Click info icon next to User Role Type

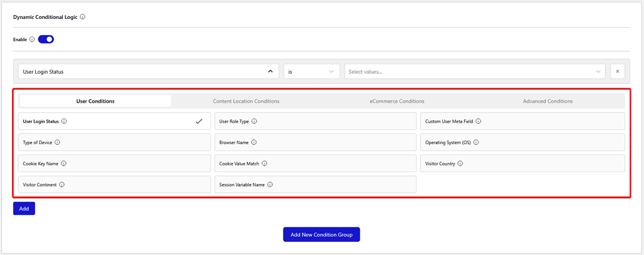tap(254, 122)
